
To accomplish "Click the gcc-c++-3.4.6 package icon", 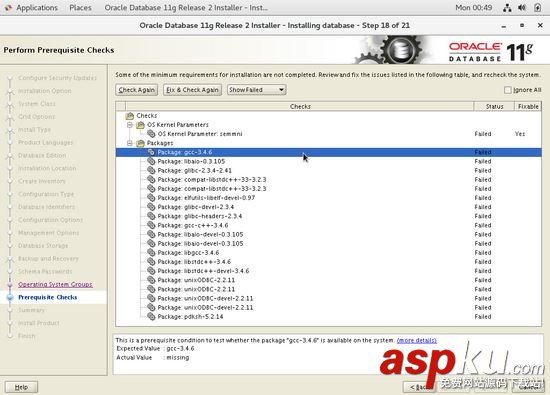I will [151, 225].
